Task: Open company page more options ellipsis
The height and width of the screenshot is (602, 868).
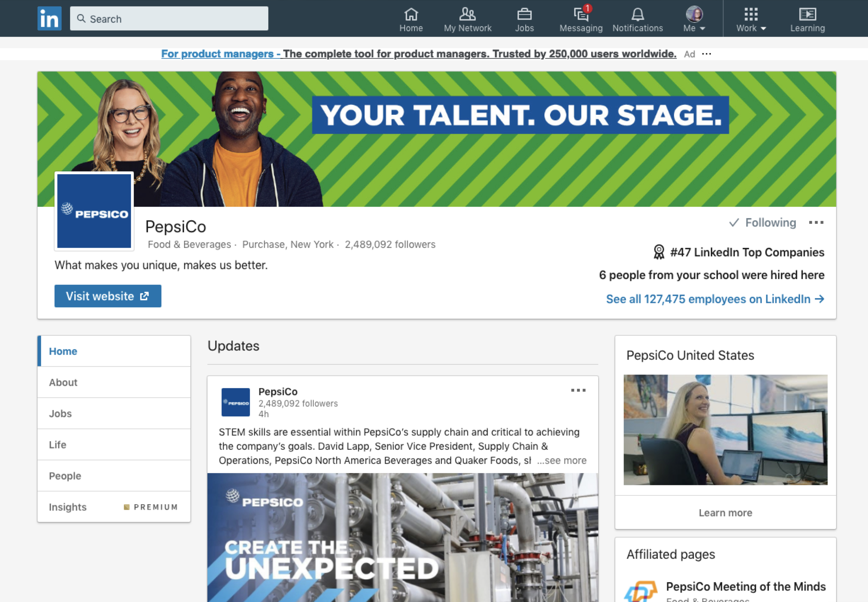Action: tap(816, 222)
